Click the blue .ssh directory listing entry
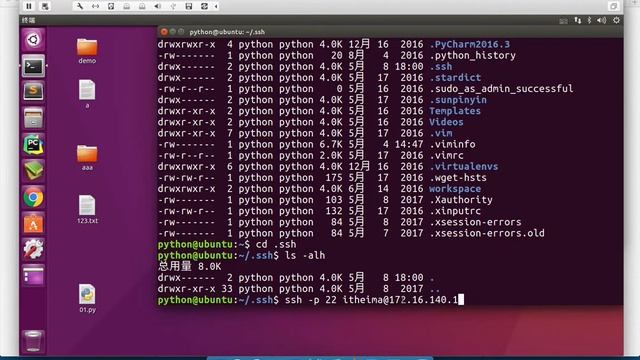640x360 pixels. 440,66
